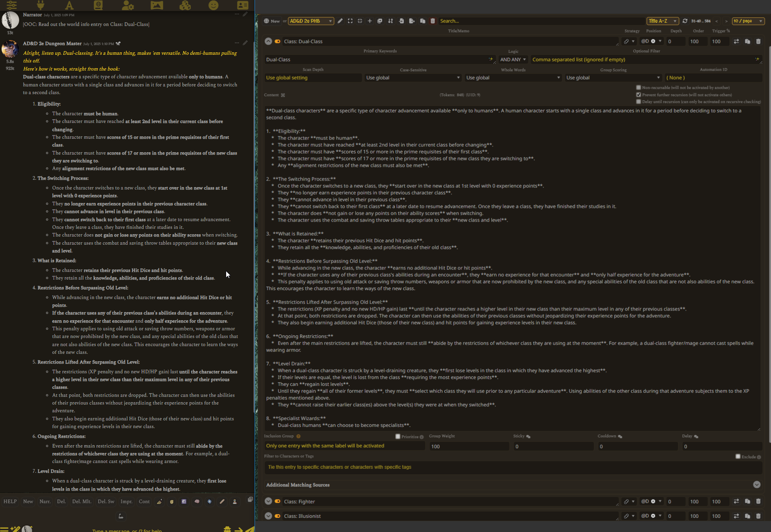Open Character Management card icon

pyautogui.click(x=242, y=5)
